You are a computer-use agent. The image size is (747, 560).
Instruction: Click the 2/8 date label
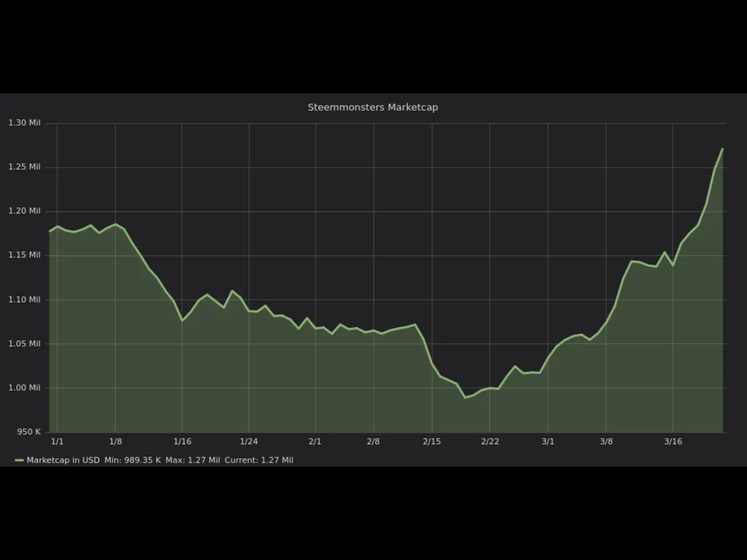[373, 442]
